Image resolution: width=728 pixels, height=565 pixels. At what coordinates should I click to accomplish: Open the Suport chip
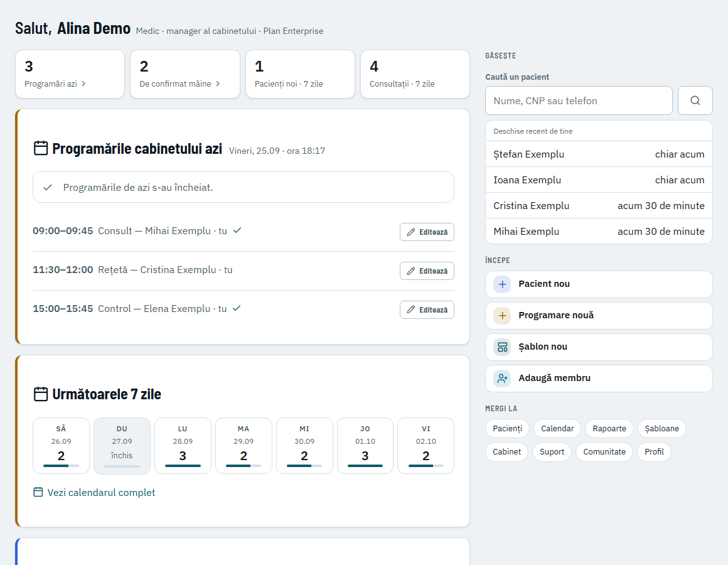552,452
